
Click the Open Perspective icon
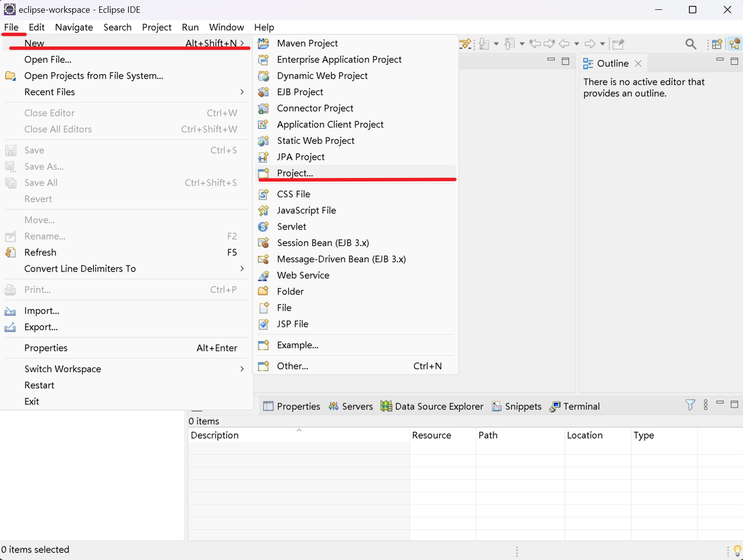coord(717,44)
